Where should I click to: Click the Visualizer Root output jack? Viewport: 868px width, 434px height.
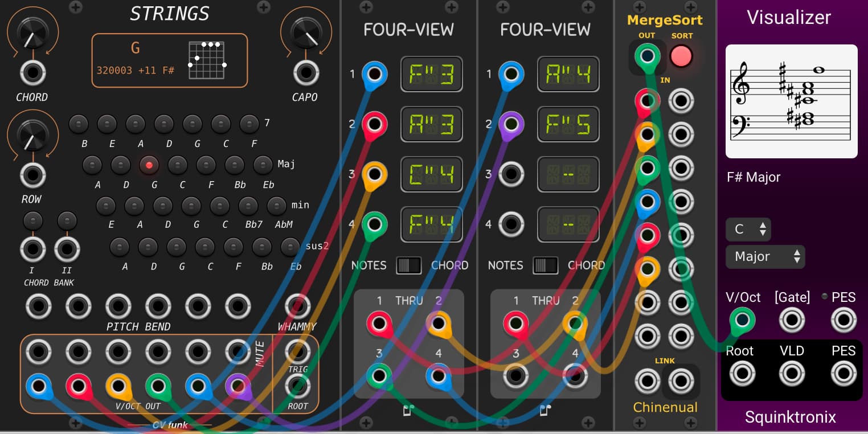pos(742,374)
